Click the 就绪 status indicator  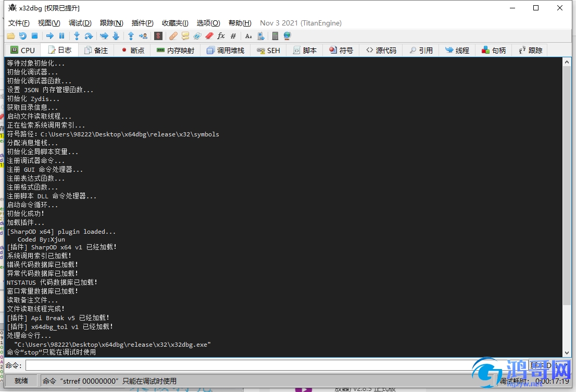point(21,381)
